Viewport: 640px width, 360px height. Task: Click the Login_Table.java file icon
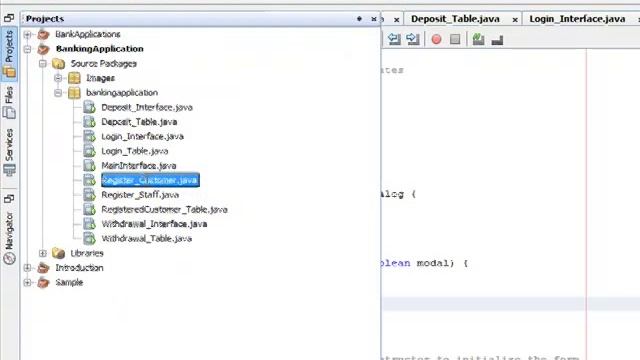tap(89, 151)
